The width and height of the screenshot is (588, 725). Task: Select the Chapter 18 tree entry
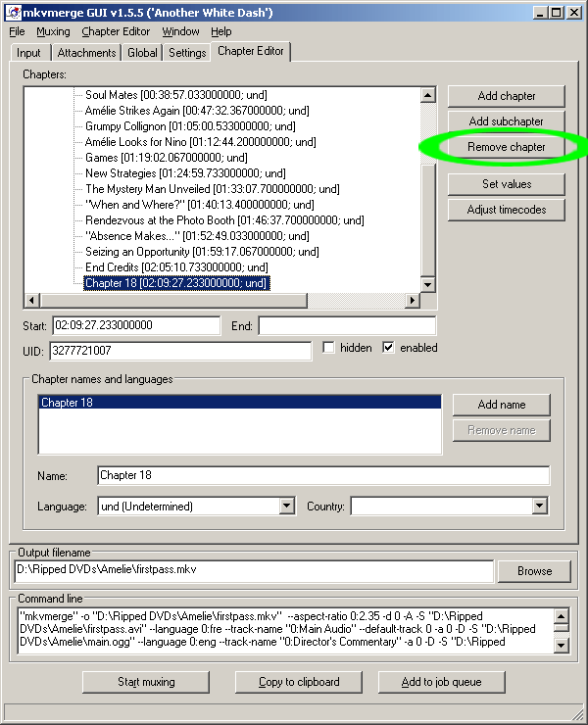176,283
